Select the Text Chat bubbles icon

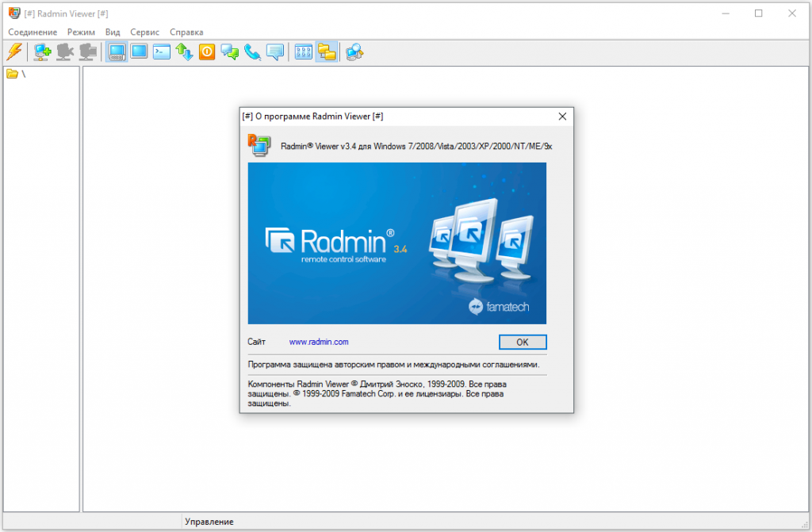(229, 52)
